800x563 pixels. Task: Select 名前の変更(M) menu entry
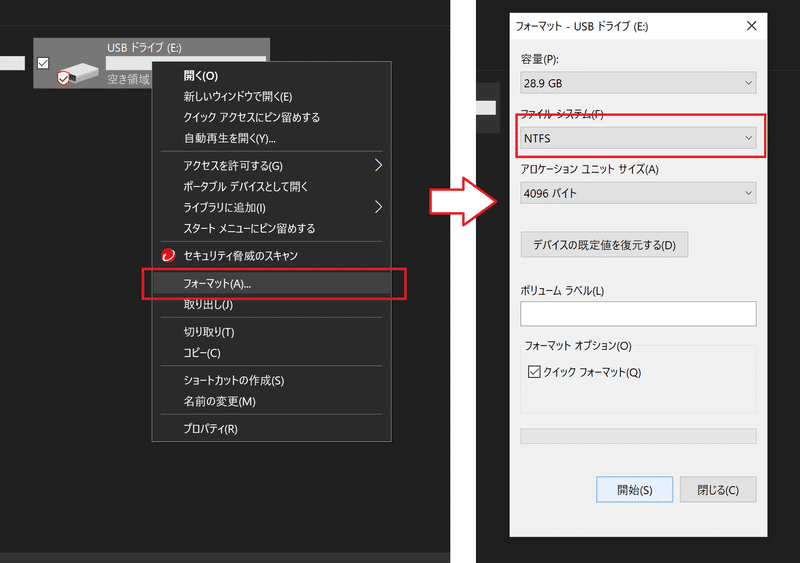tap(271, 402)
